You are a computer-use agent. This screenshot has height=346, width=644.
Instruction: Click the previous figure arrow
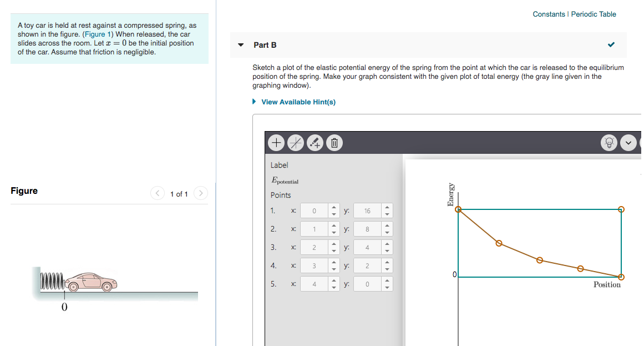(157, 193)
